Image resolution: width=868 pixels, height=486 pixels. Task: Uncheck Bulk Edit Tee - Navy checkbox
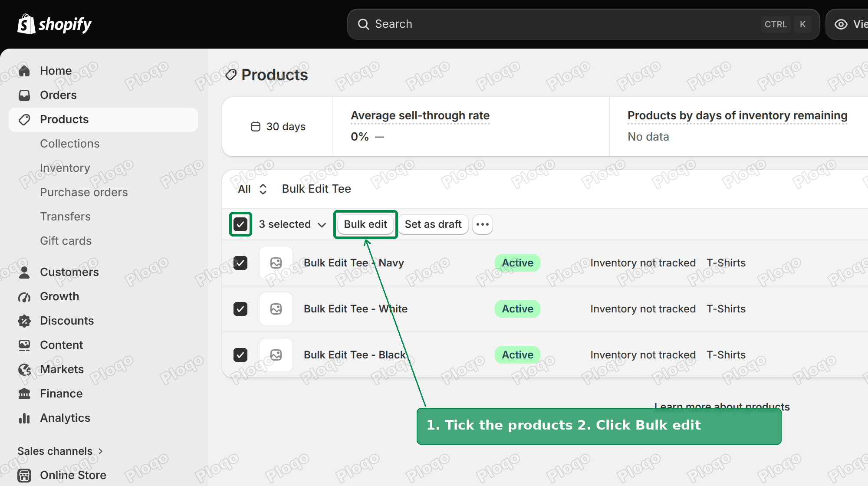click(x=240, y=263)
